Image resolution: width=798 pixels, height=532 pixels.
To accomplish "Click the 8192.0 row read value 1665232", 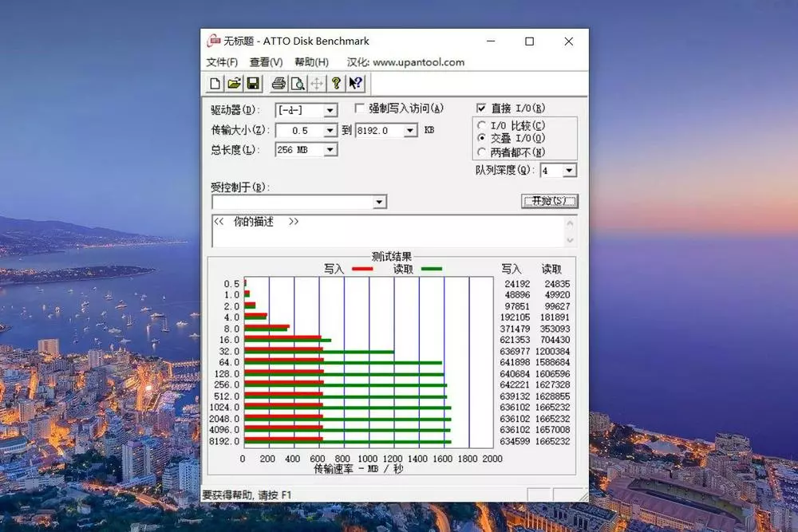I will 553,441.
